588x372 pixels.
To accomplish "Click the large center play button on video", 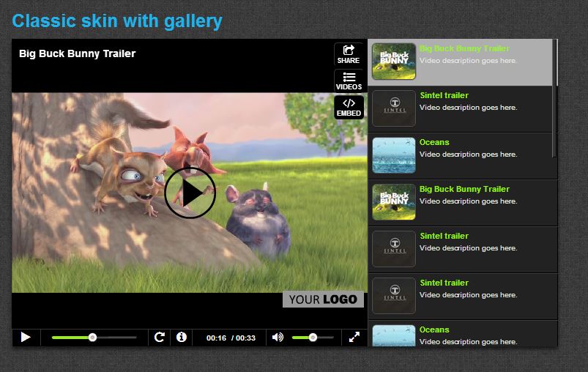I will (x=190, y=193).
